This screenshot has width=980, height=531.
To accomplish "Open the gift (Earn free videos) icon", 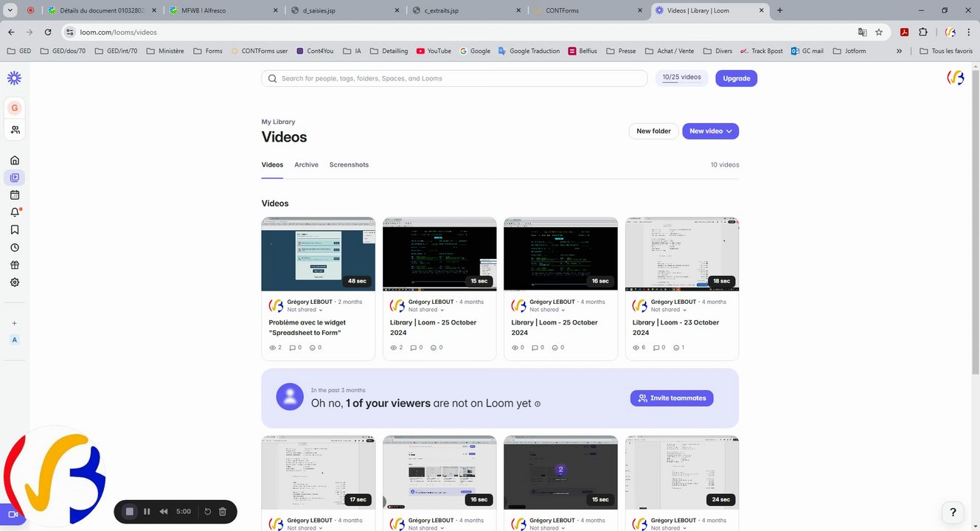I will [x=14, y=265].
